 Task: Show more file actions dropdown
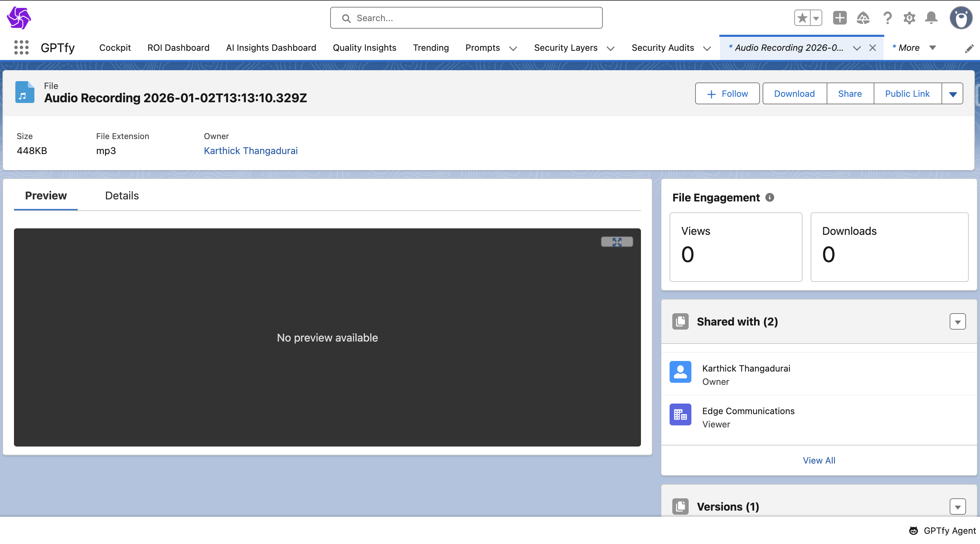[x=953, y=94]
